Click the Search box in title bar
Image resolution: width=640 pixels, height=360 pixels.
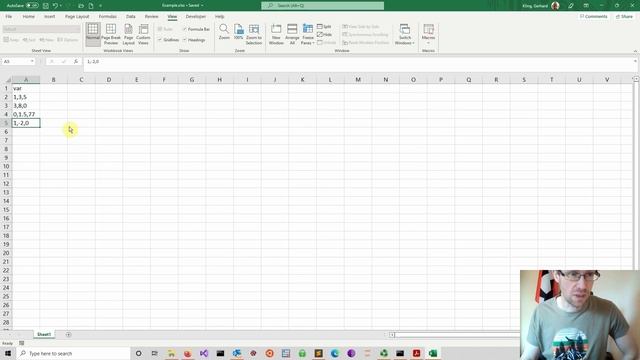322,6
